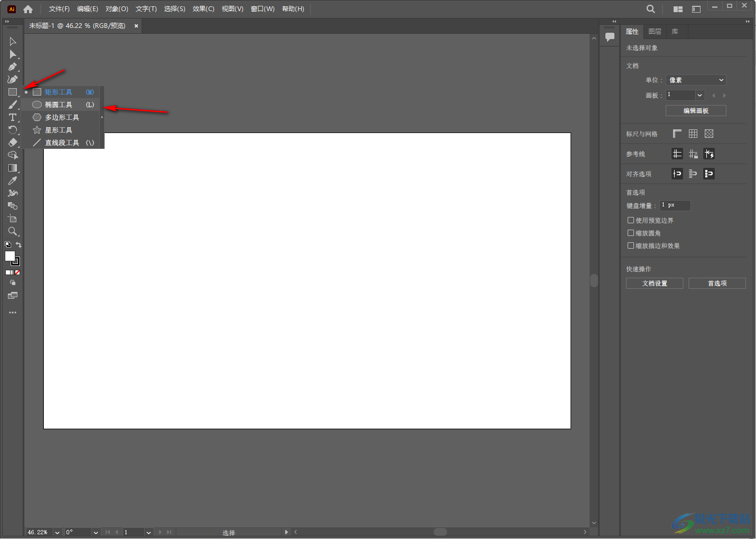Open artboard navigation dropdown in status bar
The width and height of the screenshot is (756, 539).
pos(148,532)
